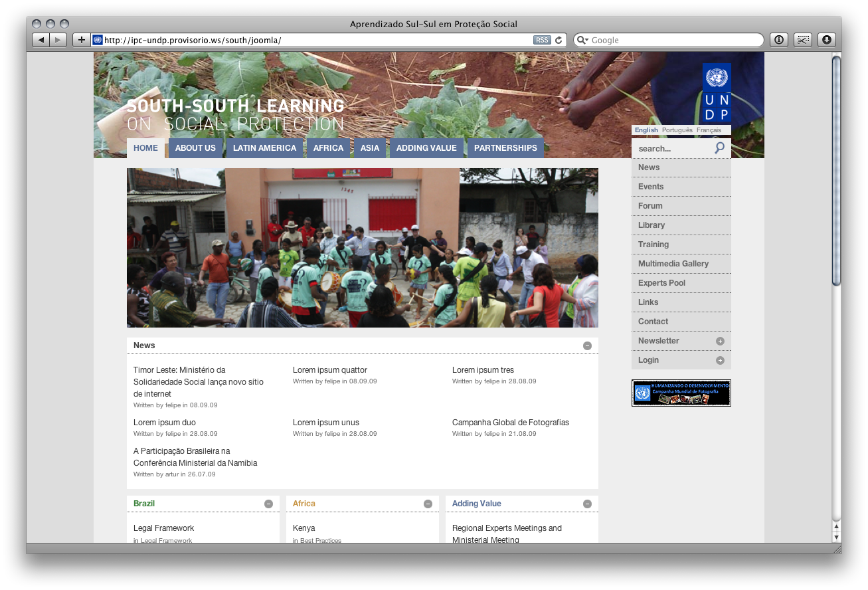The image size is (868, 590).
Task: Open Multimedia Gallery in sidebar menu
Action: click(681, 264)
